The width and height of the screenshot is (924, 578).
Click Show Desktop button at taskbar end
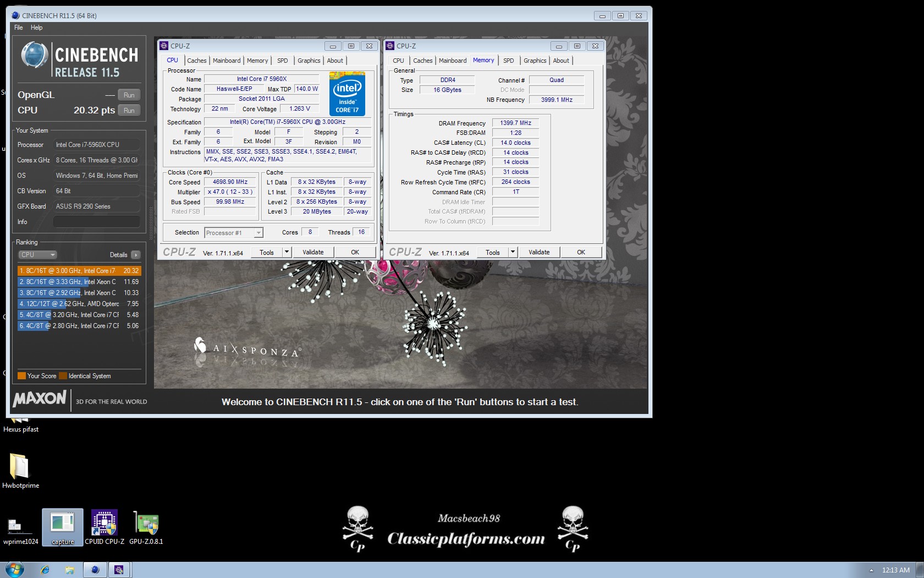(x=920, y=570)
